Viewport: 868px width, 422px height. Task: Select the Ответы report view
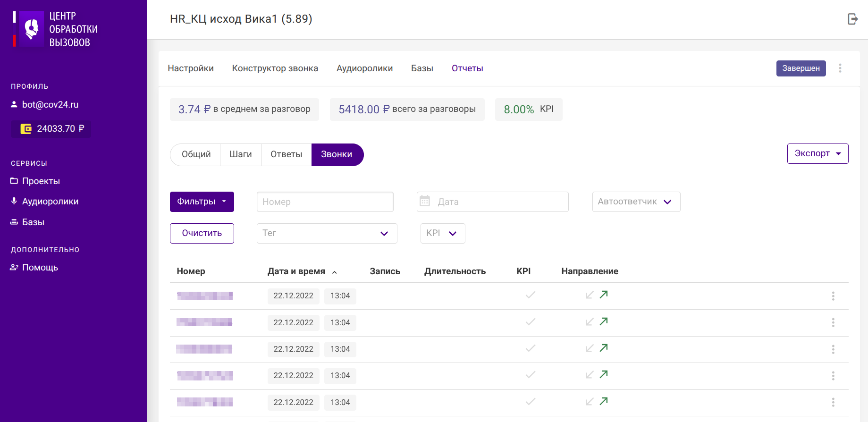click(x=287, y=154)
